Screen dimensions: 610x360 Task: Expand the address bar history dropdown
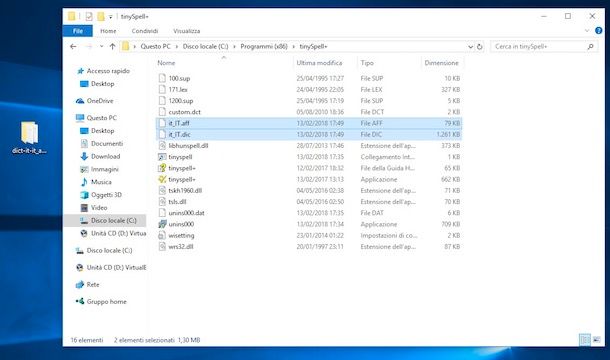pos(470,47)
